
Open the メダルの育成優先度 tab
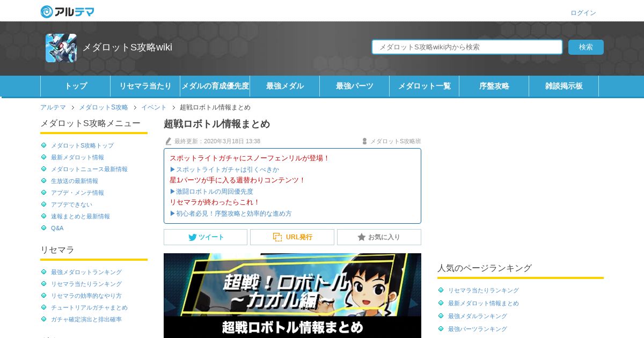(215, 86)
